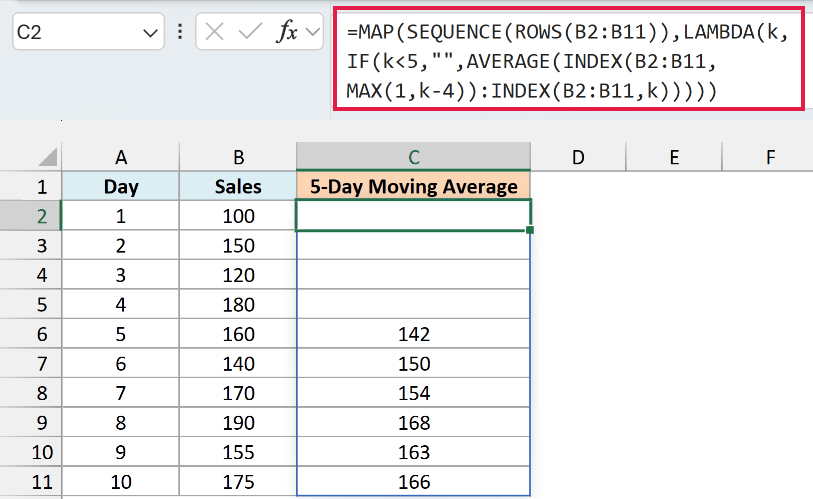Select row 1 header
This screenshot has height=499, width=813.
point(31,186)
